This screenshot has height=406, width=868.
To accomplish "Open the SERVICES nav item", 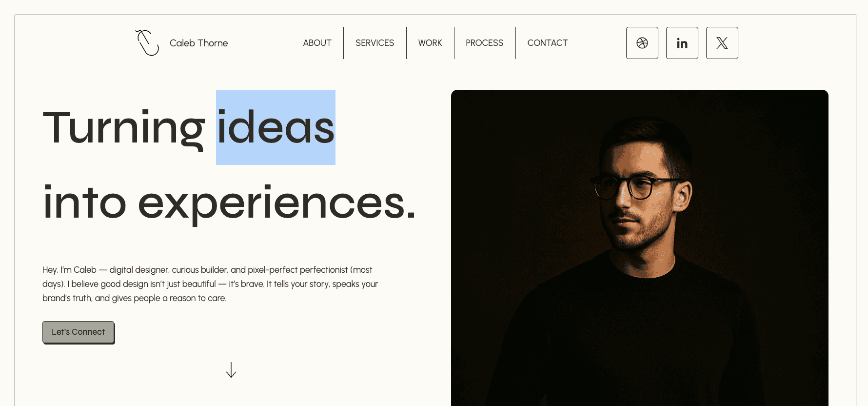I will [x=375, y=43].
